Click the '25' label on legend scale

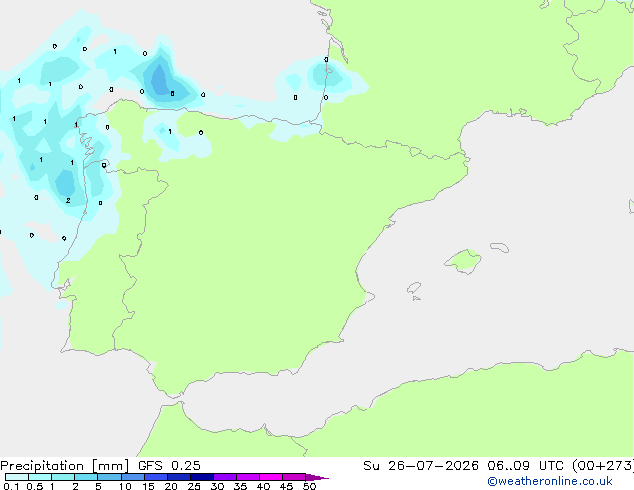(194, 486)
